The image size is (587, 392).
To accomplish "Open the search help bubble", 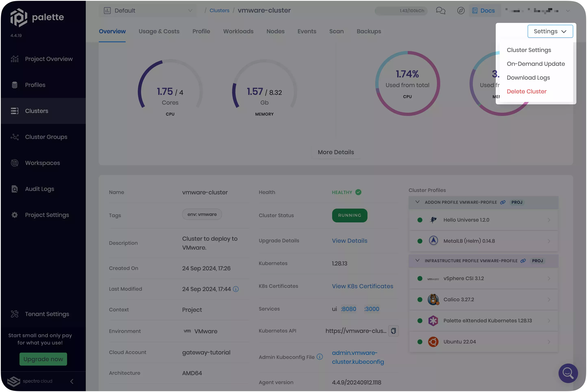I will coord(568,373).
